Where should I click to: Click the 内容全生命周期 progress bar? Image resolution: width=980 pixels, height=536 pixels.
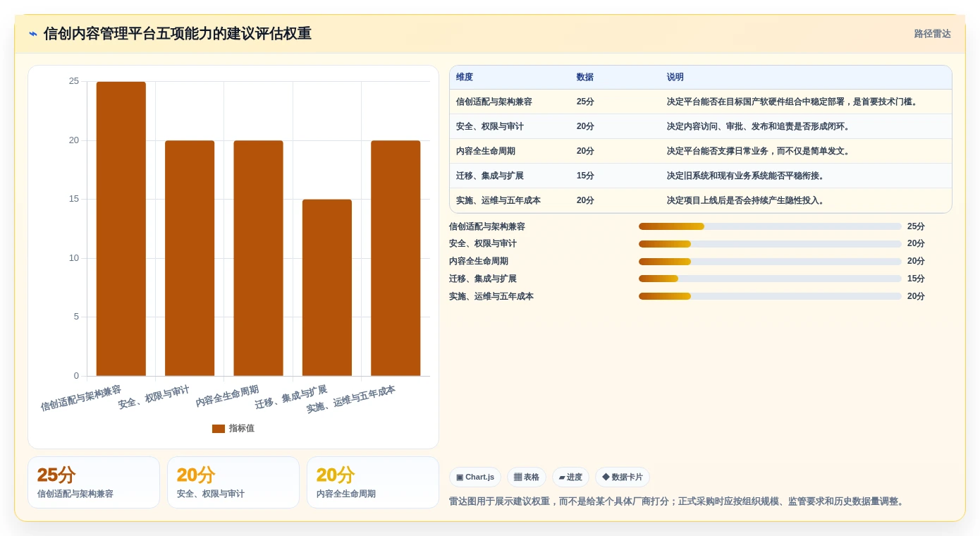tap(770, 262)
